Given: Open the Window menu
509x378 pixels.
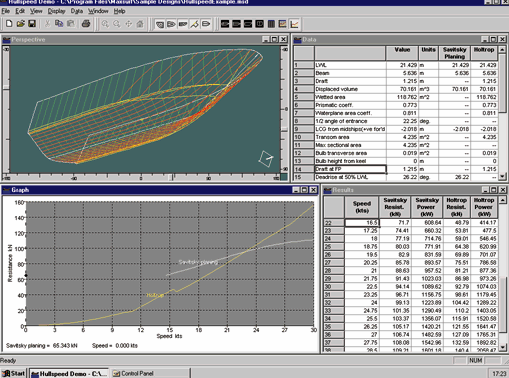Looking at the screenshot, I should tap(98, 11).
